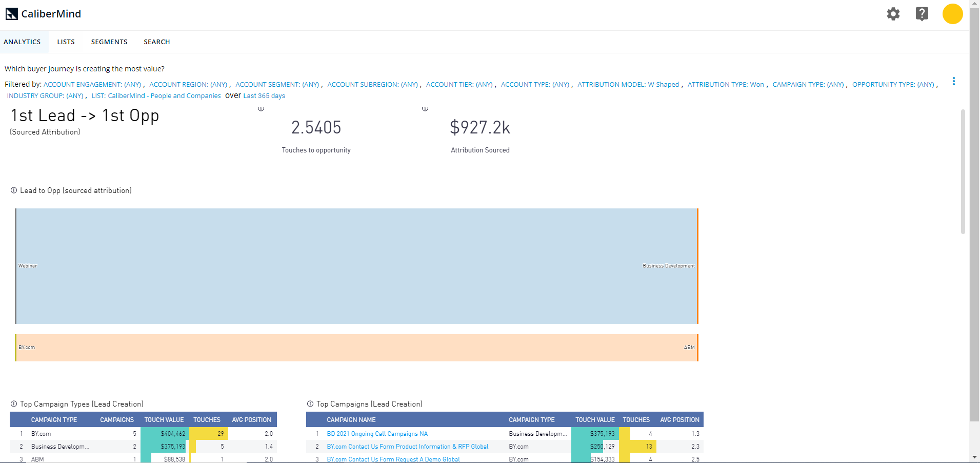
Task: Change the Account Engagement filter
Action: pyautogui.click(x=92, y=85)
